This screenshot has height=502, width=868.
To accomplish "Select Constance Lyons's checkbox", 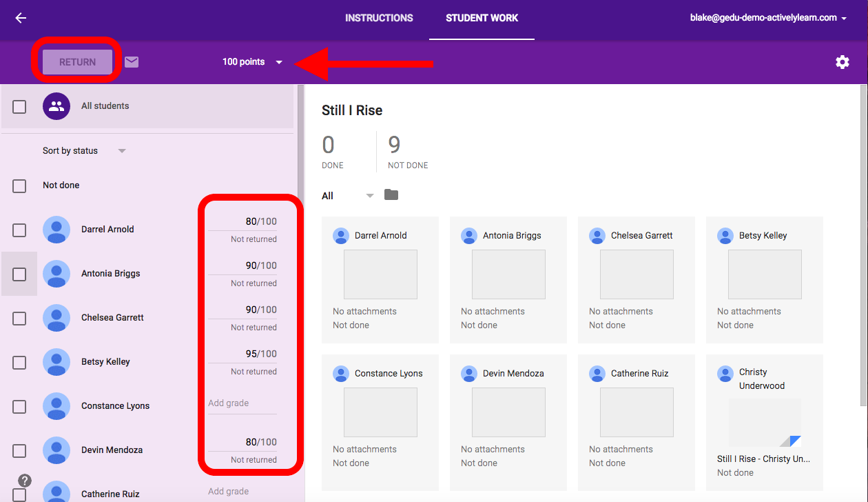I will [19, 407].
